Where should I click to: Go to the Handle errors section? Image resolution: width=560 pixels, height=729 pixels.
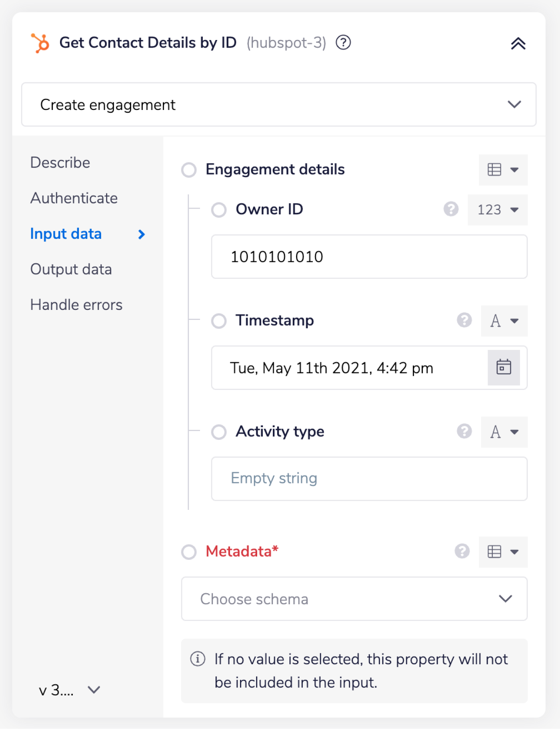point(76,305)
